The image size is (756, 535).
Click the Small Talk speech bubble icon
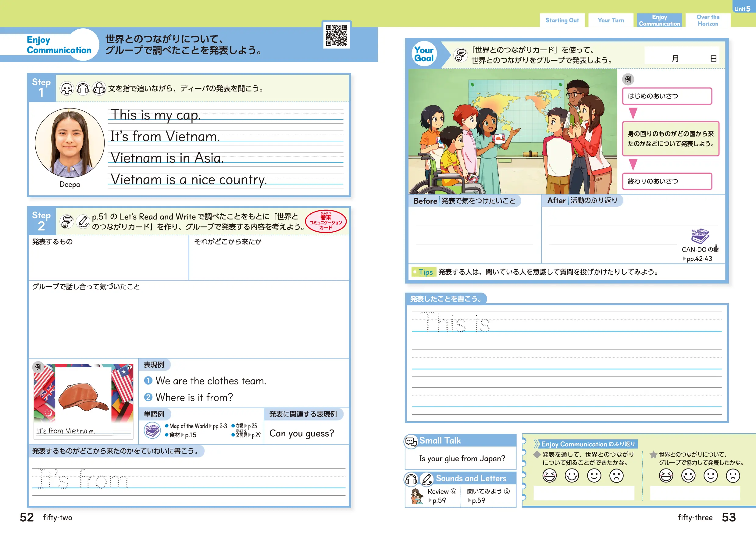(x=411, y=441)
